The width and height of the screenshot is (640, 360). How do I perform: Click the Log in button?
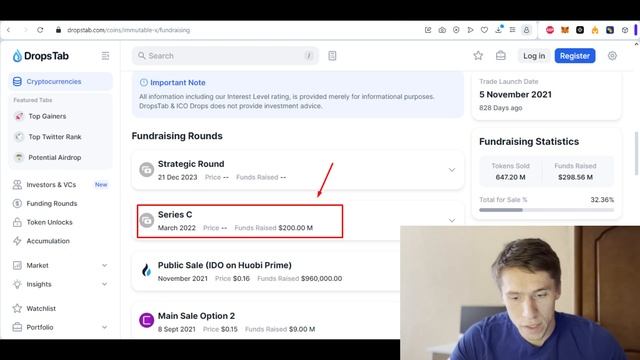(x=534, y=56)
